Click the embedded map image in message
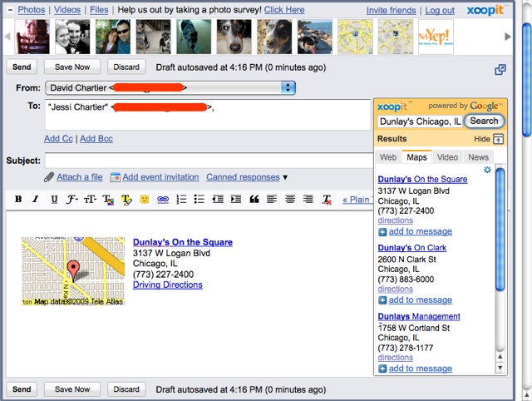532x401 pixels. point(73,271)
